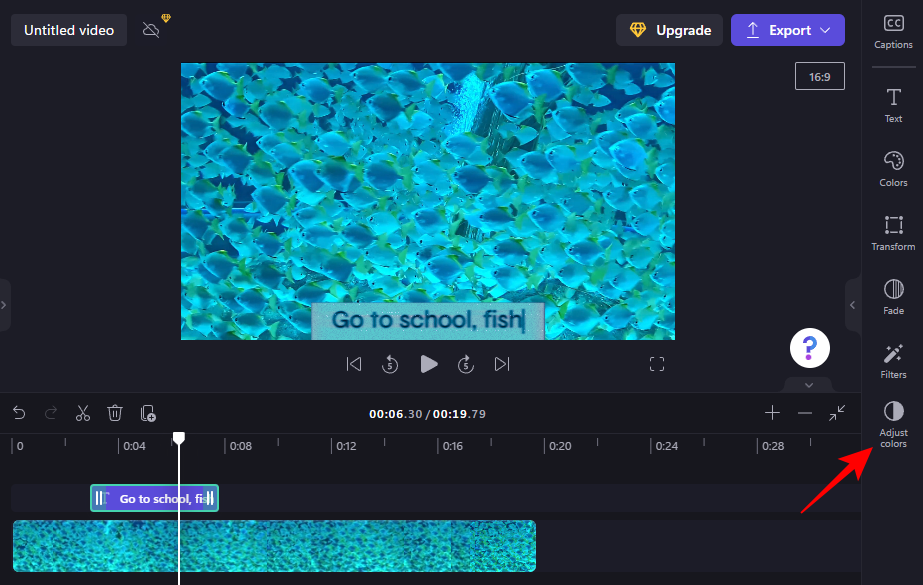Open the Captions panel
The width and height of the screenshot is (923, 585).
(893, 32)
